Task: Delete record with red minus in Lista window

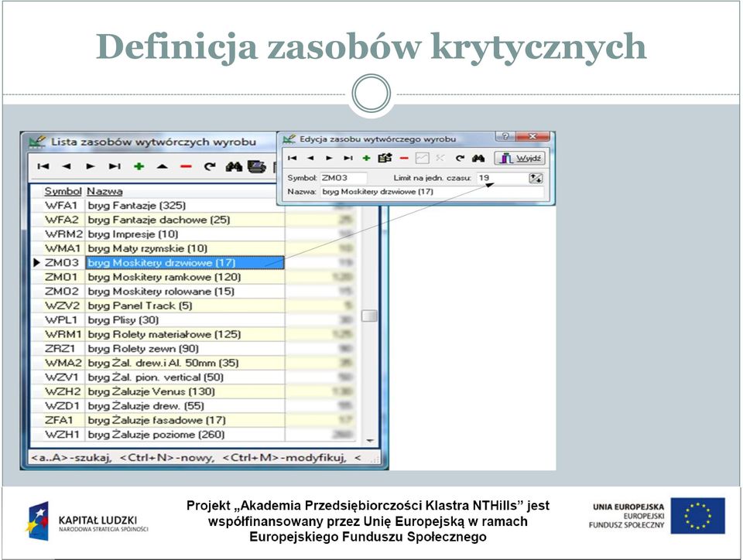Action: click(x=187, y=166)
